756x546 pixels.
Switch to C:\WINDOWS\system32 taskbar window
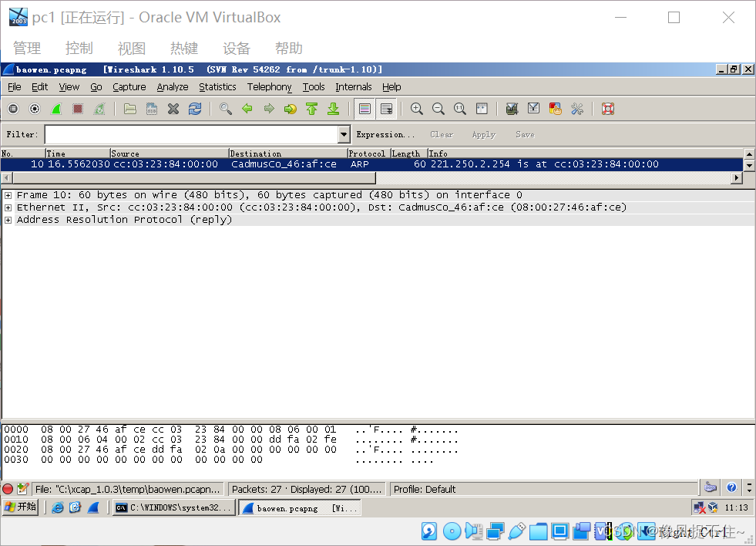[174, 507]
